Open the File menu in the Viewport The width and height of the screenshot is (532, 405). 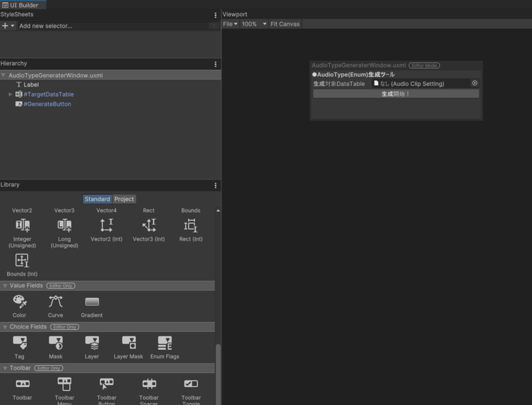pyautogui.click(x=229, y=23)
